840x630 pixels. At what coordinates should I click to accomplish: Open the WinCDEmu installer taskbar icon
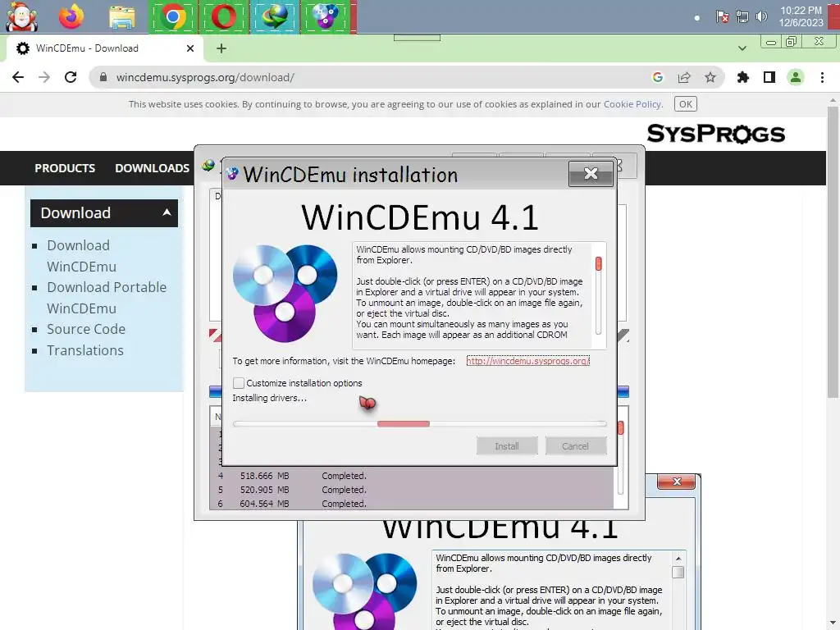(325, 16)
